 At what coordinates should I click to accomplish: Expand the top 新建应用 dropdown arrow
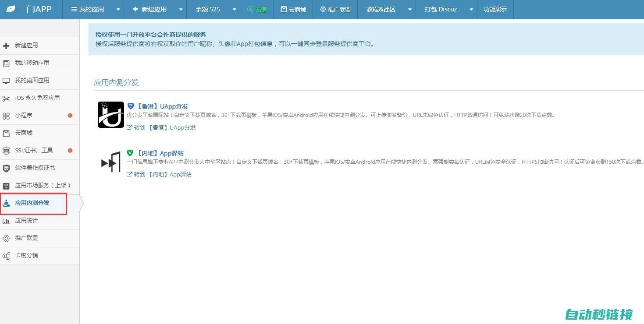click(181, 10)
